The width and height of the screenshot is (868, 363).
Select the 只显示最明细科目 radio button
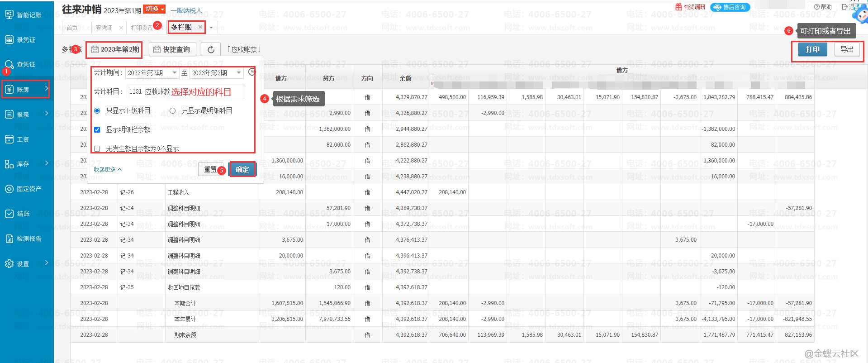tap(172, 110)
